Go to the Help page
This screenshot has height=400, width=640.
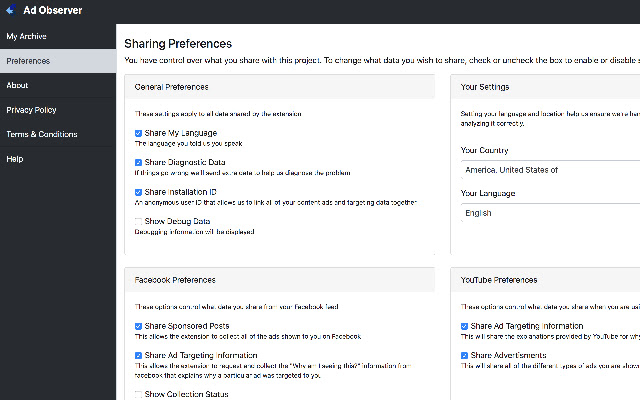[x=58, y=159]
